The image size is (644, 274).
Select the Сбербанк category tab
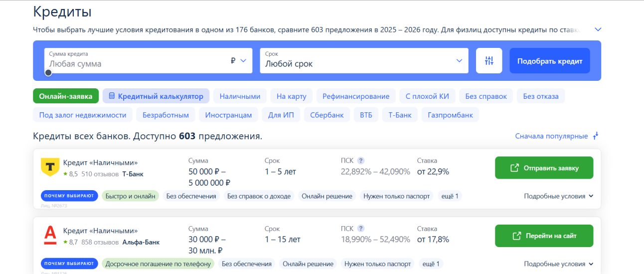(326, 115)
